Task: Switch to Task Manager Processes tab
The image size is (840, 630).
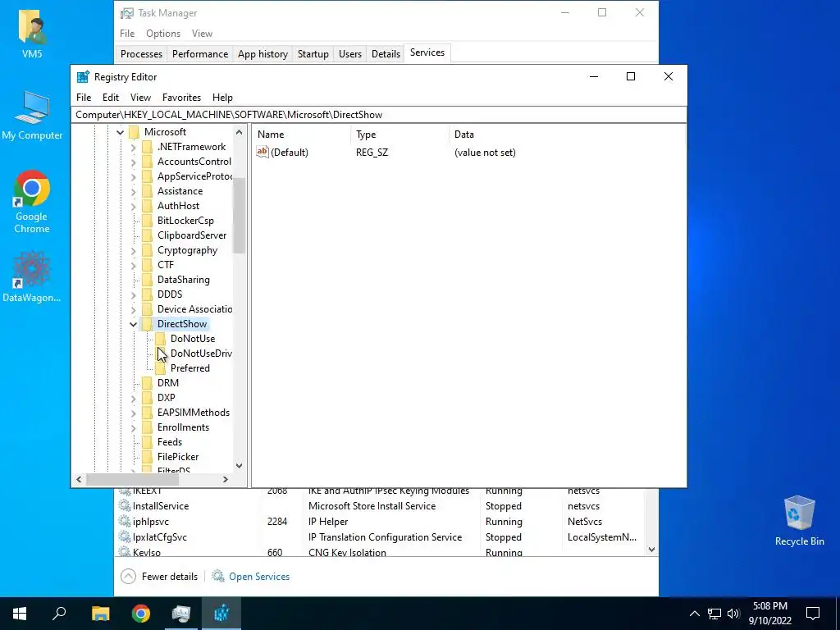Action: click(141, 54)
